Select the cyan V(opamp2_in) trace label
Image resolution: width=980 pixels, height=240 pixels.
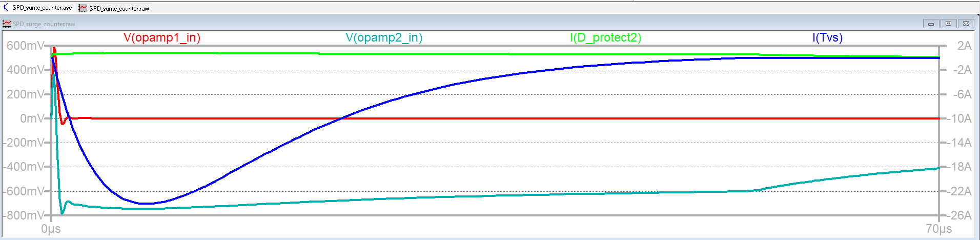(x=384, y=37)
